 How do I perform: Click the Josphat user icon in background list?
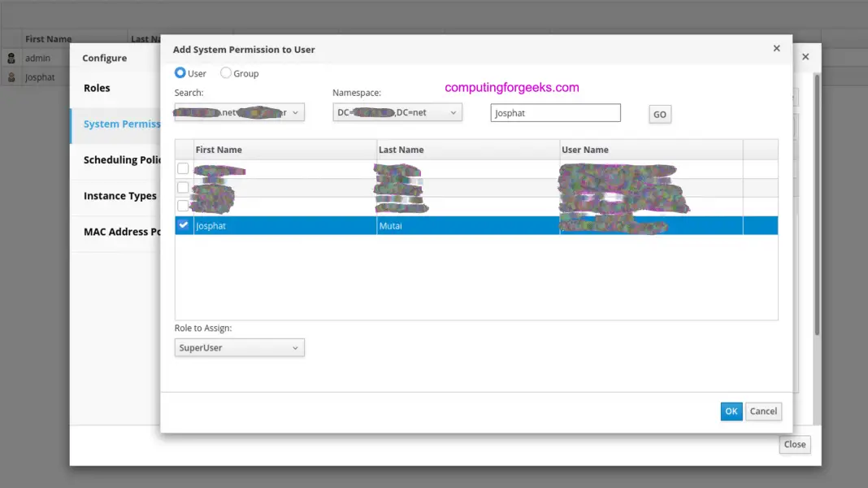(x=10, y=76)
